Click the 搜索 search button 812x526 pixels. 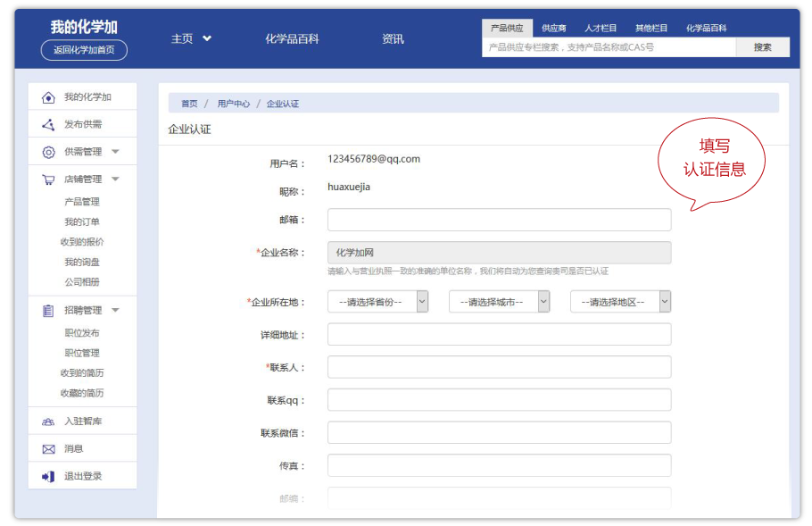762,47
